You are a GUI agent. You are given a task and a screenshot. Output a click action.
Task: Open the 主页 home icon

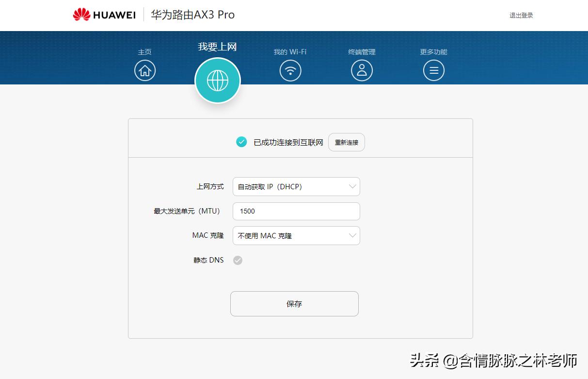tap(144, 70)
